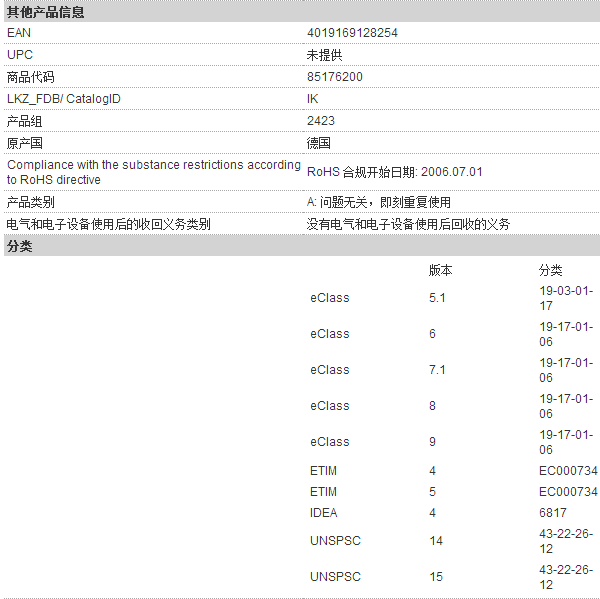Select ETIM version 4 row label
600x599 pixels.
click(x=323, y=471)
